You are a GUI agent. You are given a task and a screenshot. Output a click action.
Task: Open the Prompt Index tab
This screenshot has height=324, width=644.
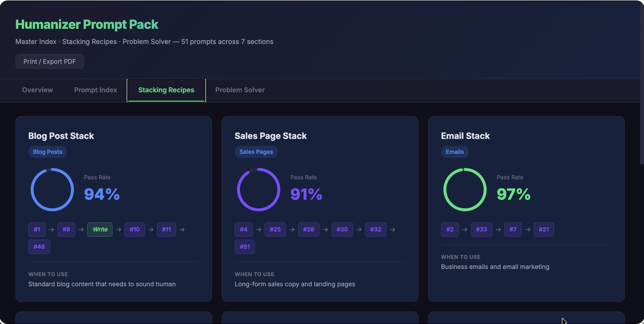pos(95,90)
